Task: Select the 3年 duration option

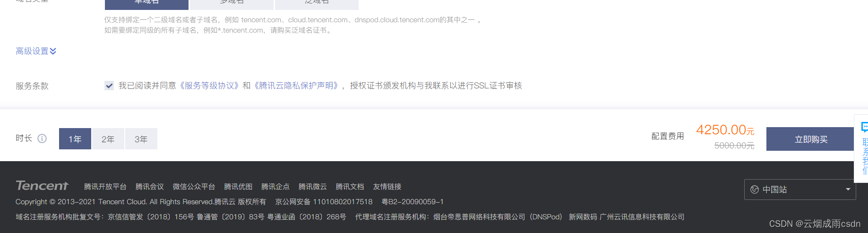Action: point(141,139)
